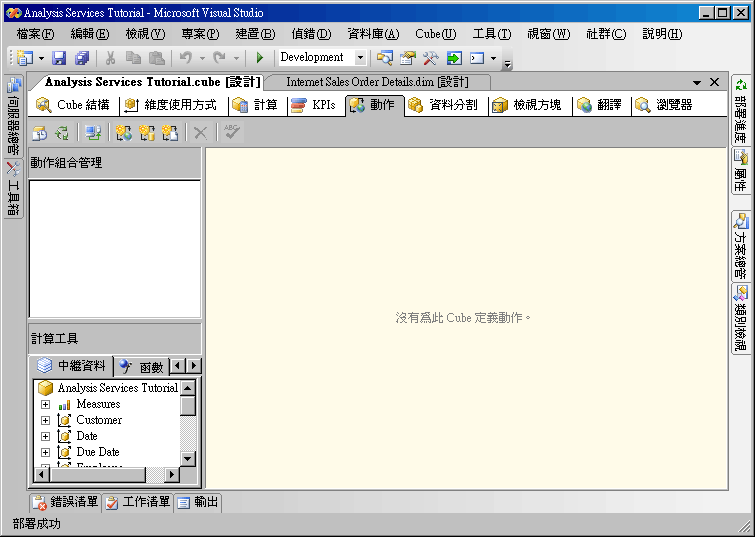Select the 函數 tab
The width and height of the screenshot is (755, 537).
141,367
